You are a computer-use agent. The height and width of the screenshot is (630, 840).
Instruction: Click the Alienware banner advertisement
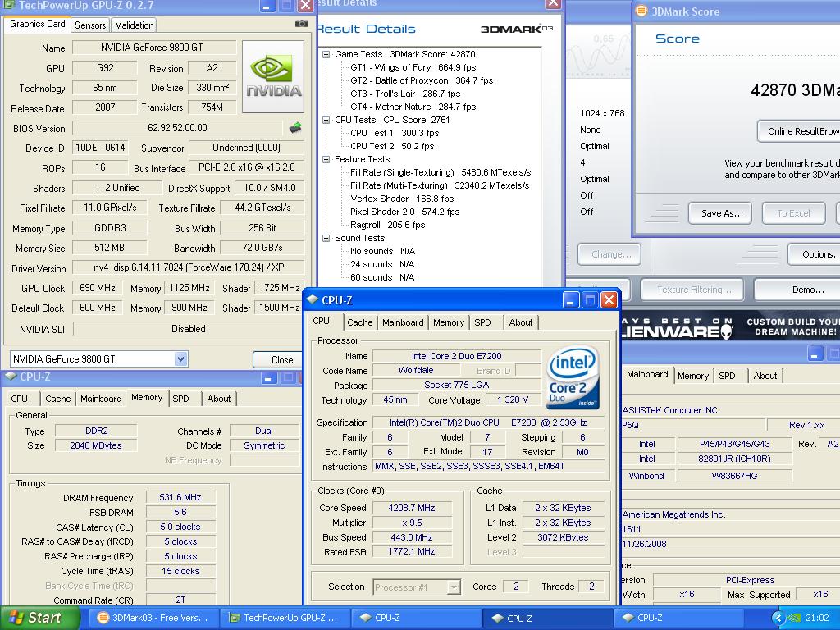[730, 326]
